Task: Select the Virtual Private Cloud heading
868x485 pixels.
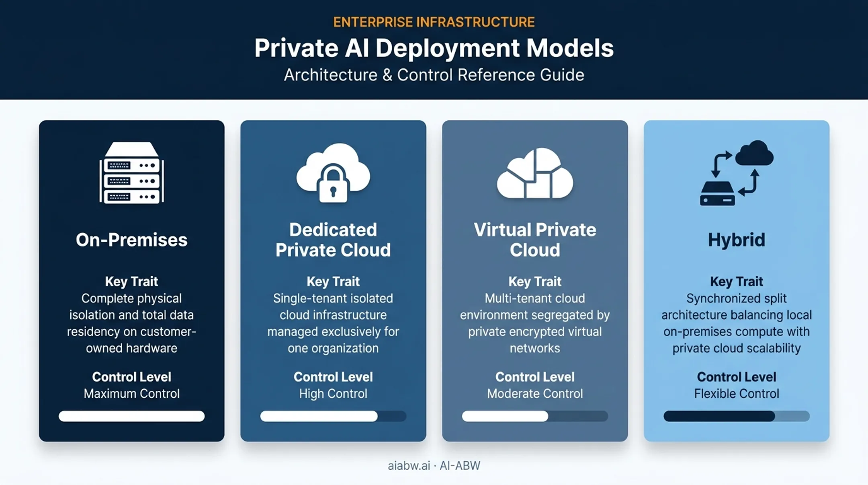Action: (535, 240)
